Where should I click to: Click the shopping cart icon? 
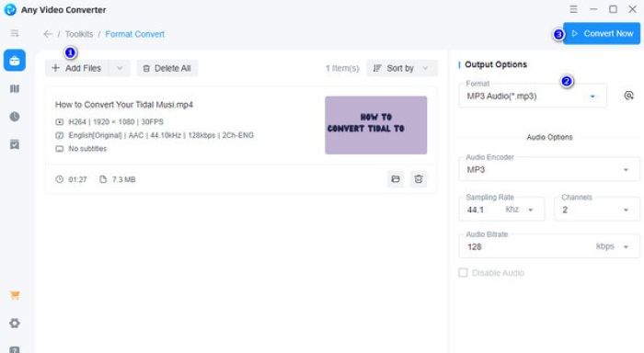tap(15, 295)
